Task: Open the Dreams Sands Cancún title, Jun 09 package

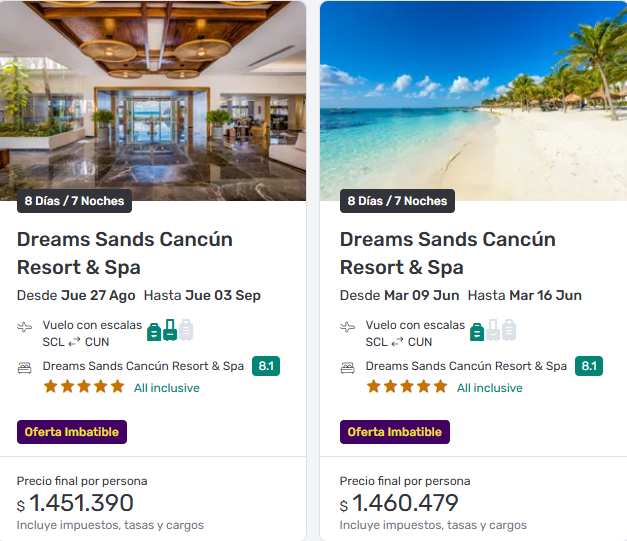Action: click(x=447, y=253)
